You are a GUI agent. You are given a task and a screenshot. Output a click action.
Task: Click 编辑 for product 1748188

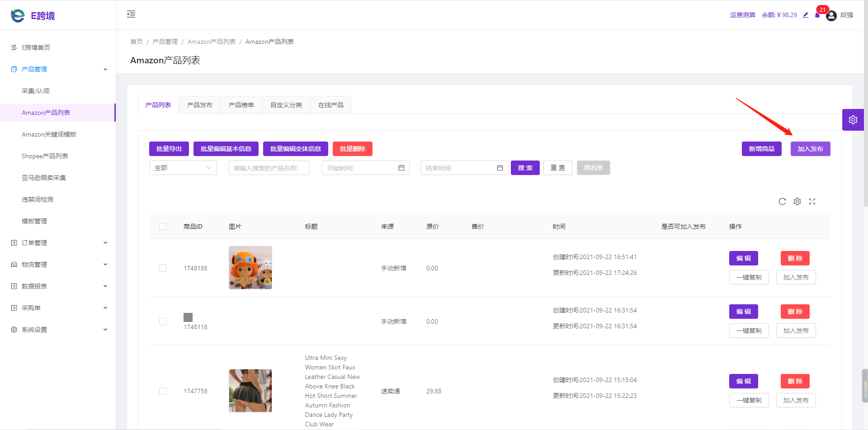click(744, 258)
